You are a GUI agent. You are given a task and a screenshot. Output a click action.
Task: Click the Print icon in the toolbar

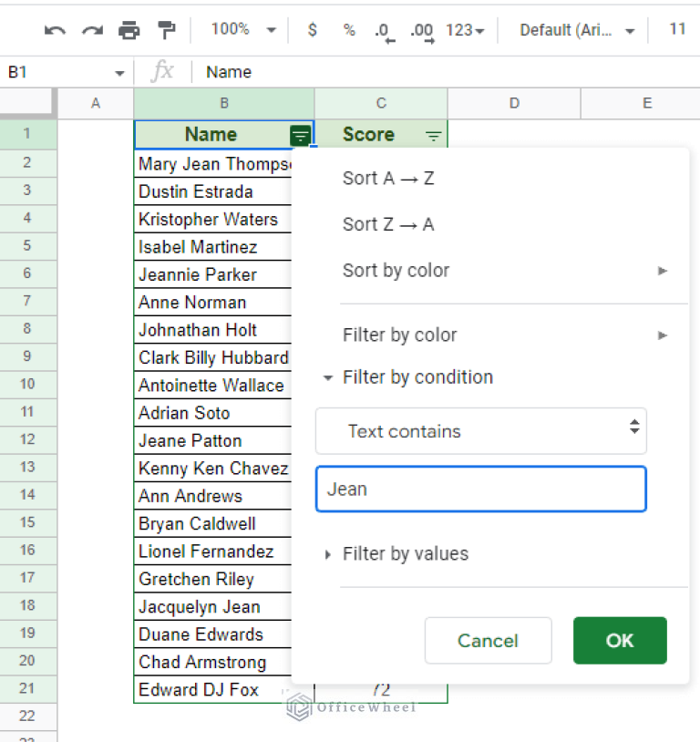coord(129,29)
